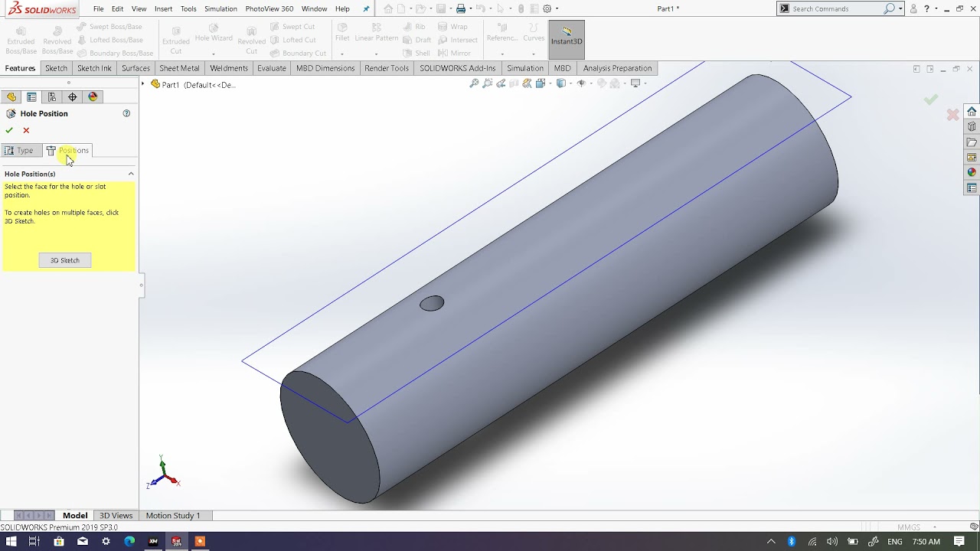Open the DisplayManager color ball tab
This screenshot has width=980, height=551.
click(93, 96)
